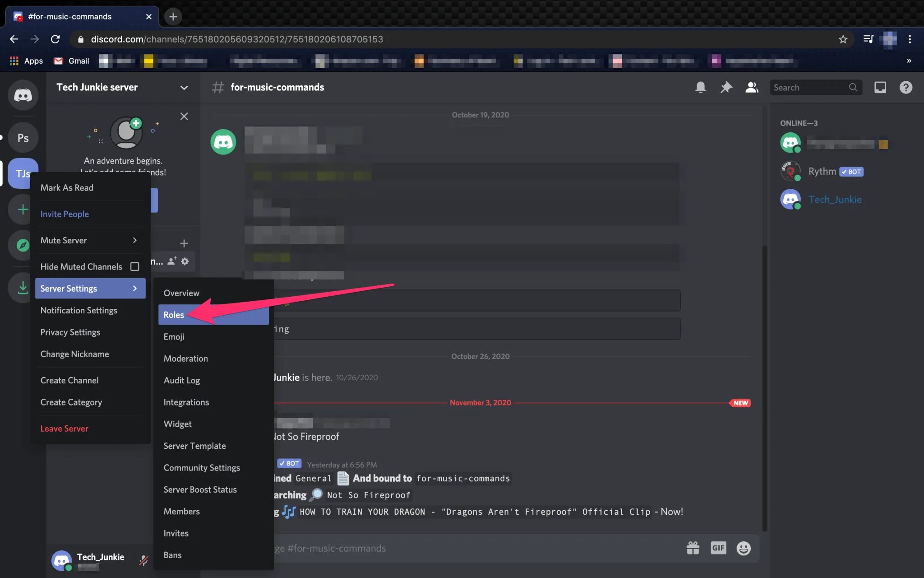This screenshot has width=924, height=578.
Task: Check Hide Muted Channels checkbox
Action: [134, 266]
